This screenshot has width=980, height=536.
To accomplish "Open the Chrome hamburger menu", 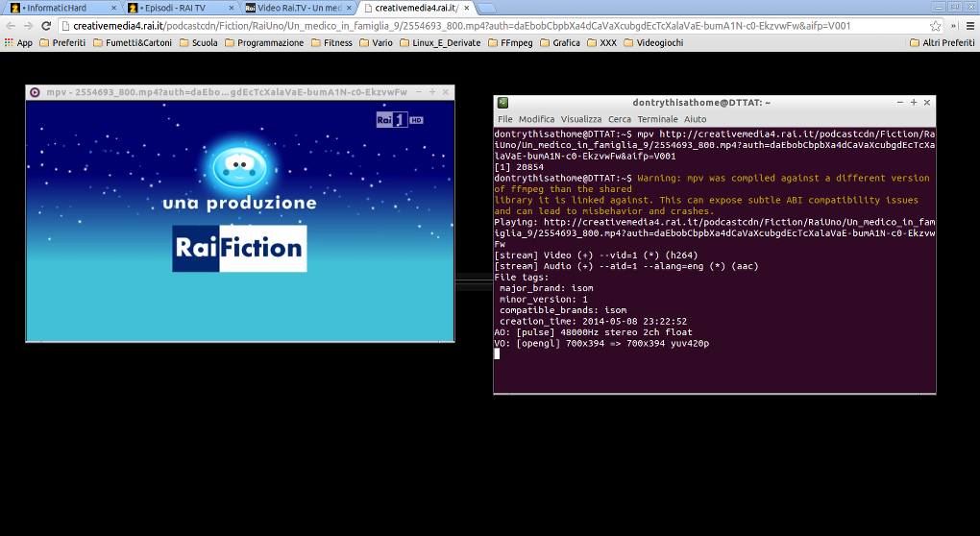I will pyautogui.click(x=970, y=26).
